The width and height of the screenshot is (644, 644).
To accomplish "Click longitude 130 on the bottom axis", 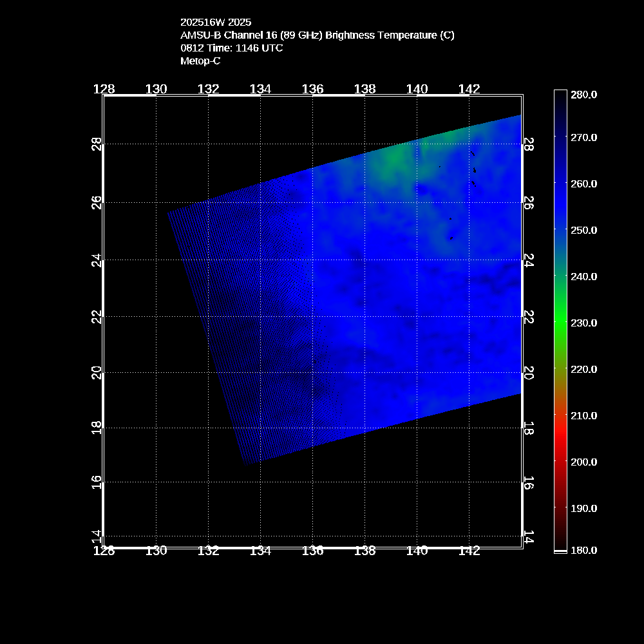I will click(x=156, y=551).
